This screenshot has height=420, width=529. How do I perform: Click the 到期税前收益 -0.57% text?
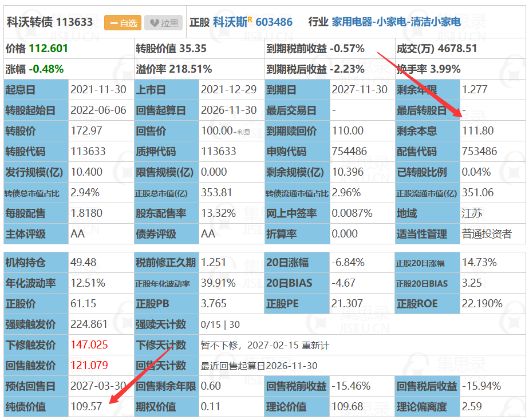[315, 49]
